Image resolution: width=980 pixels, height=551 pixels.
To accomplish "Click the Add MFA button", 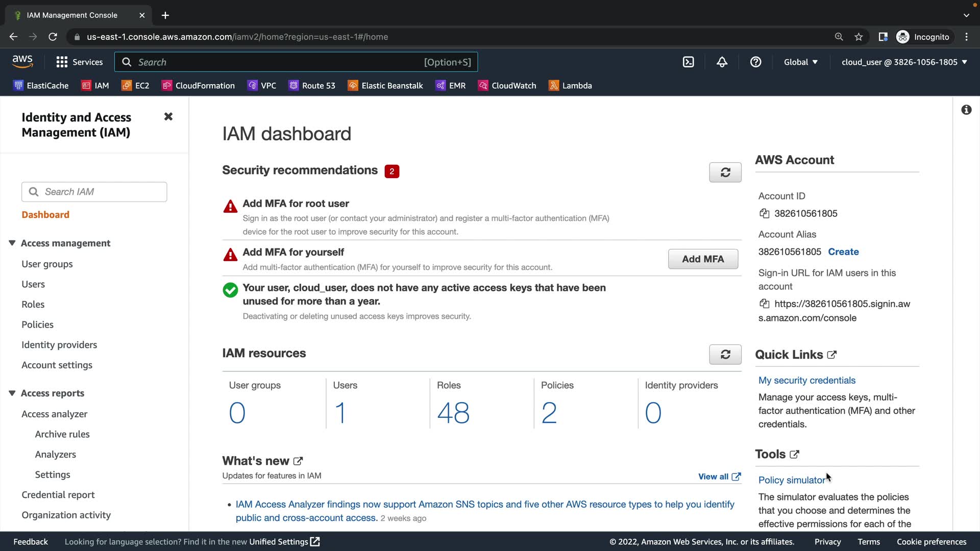I will point(702,259).
